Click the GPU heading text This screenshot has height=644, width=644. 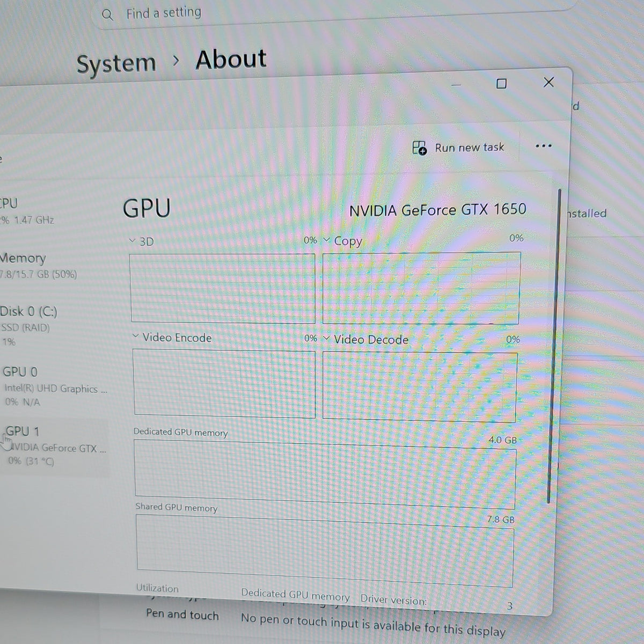point(147,208)
